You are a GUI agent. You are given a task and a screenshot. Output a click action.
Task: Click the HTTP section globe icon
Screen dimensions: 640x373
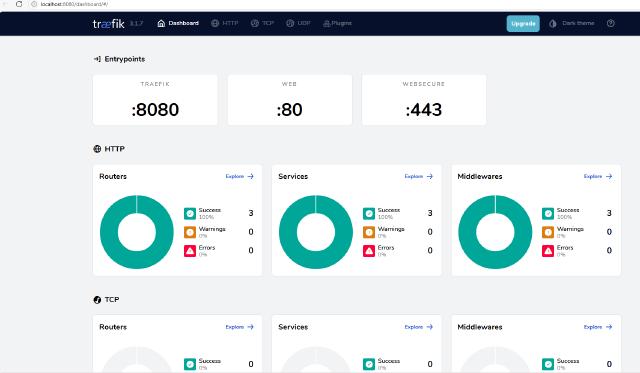97,149
